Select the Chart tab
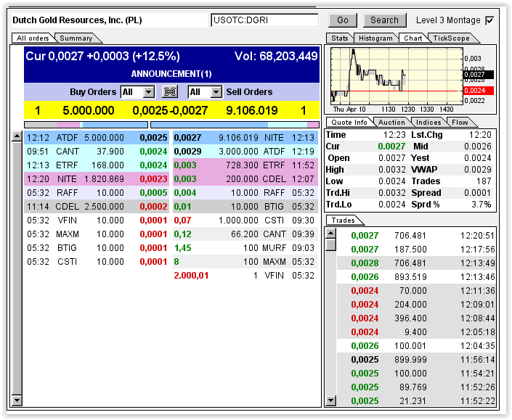Viewport: 512px width, 420px height. coord(413,38)
